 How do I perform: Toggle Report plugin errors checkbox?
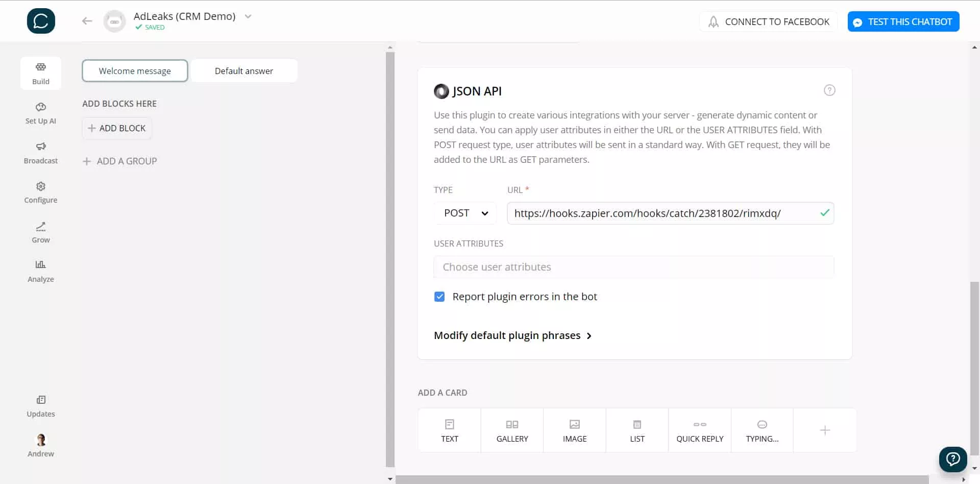439,297
